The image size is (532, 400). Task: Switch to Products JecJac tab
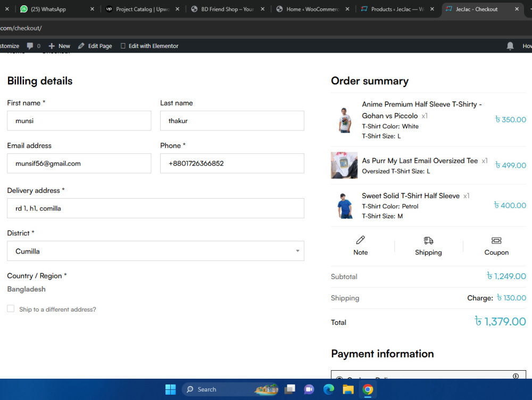click(397, 9)
